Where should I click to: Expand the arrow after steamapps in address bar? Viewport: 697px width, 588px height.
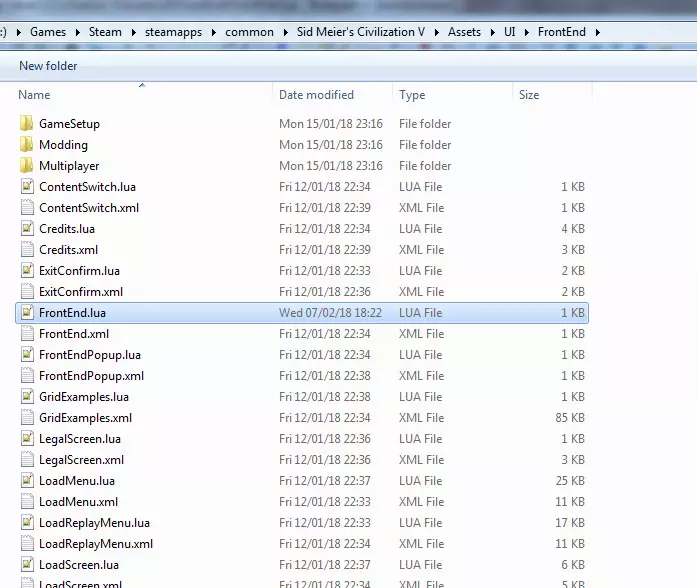[x=214, y=32]
